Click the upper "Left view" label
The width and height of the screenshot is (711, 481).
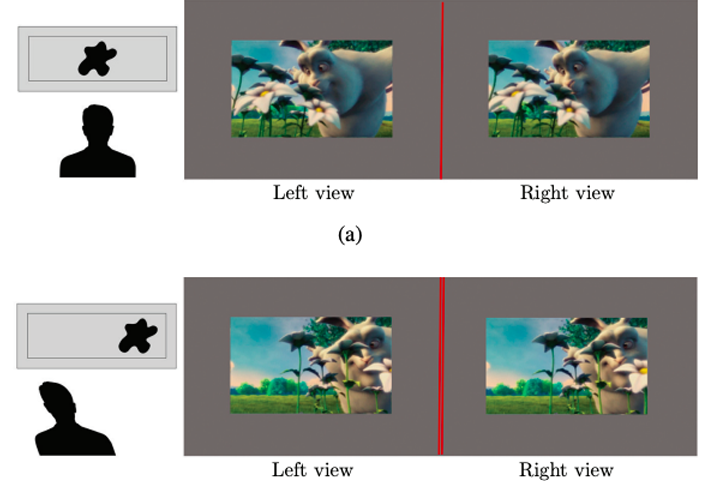[313, 193]
